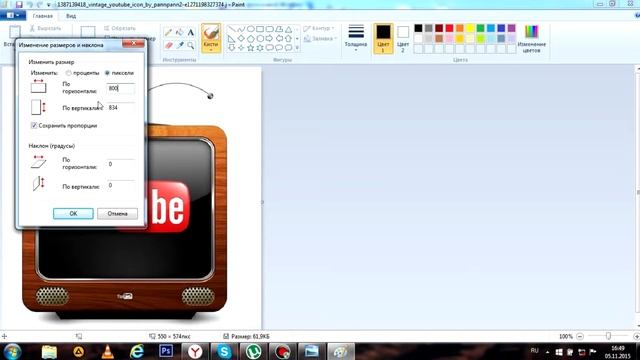640x360 pixels.
Task: Pick the yellow color swatch
Action: tap(470, 28)
